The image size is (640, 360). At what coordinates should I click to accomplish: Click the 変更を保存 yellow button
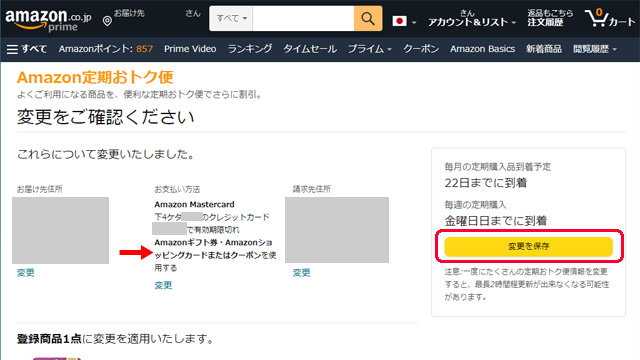click(529, 246)
